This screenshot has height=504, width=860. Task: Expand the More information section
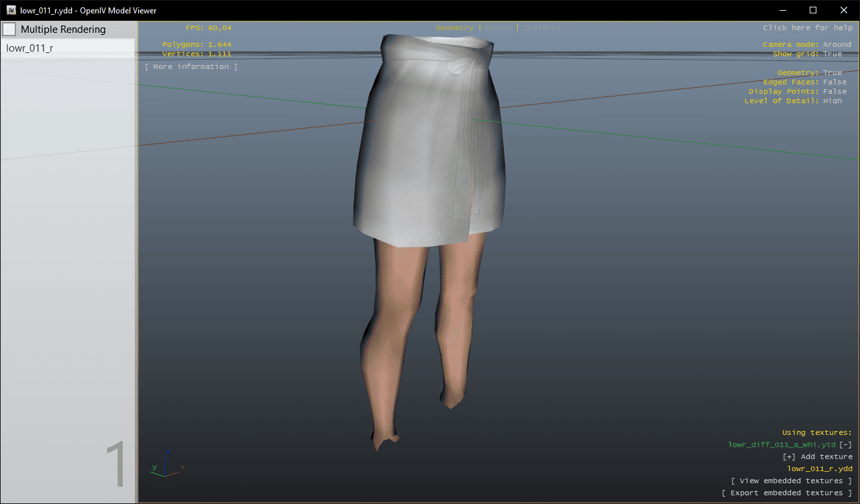click(191, 67)
